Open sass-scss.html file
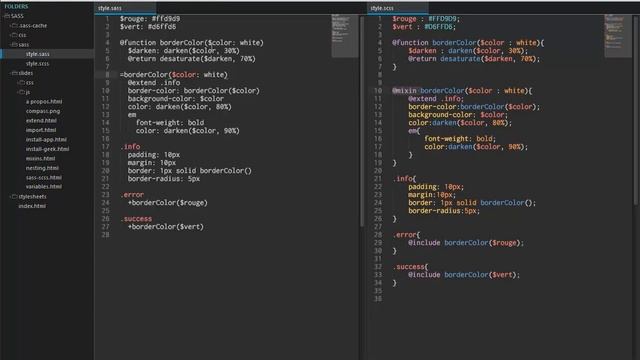640x360 pixels. [x=44, y=178]
